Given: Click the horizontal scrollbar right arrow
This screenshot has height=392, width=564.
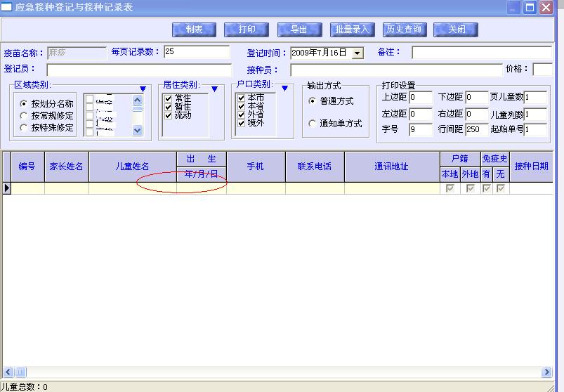Looking at the screenshot, I should [546, 372].
